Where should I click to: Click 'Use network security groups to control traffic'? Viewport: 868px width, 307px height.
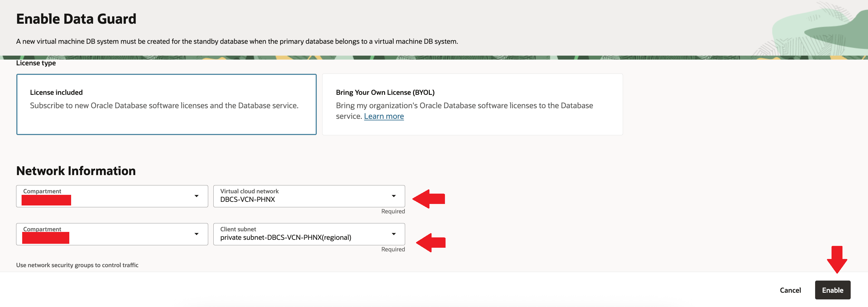pyautogui.click(x=77, y=265)
